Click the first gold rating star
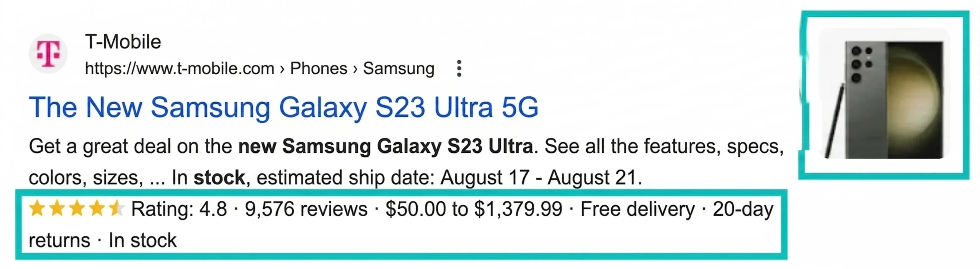Image resolution: width=980 pixels, height=269 pixels. [37, 209]
